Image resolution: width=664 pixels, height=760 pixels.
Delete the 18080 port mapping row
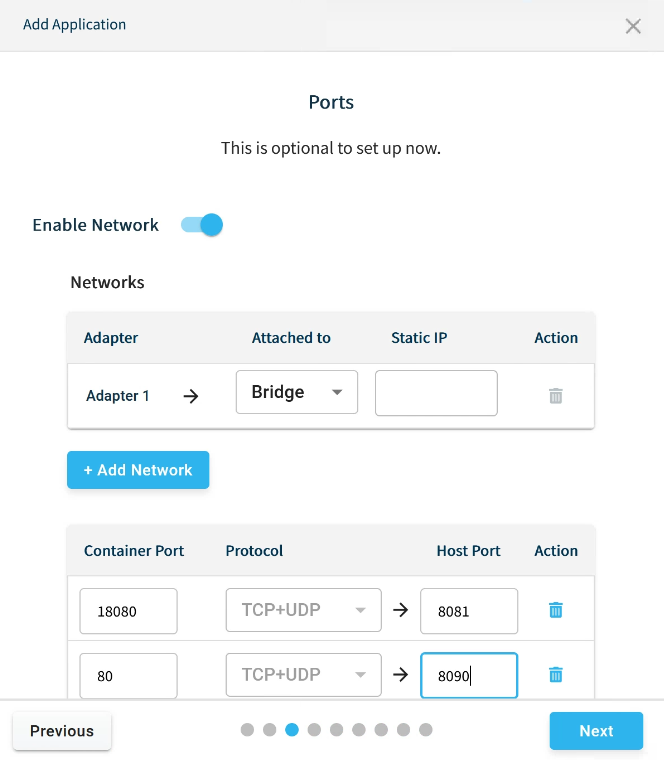[556, 610]
